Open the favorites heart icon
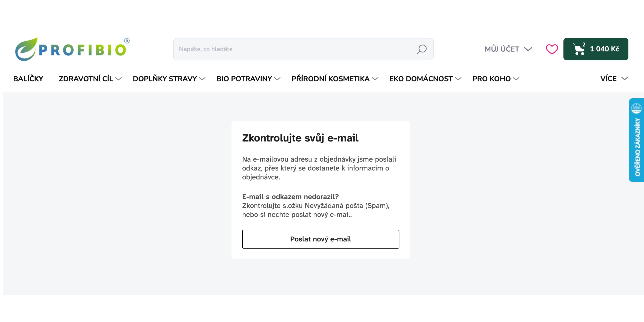This screenshot has height=322, width=644. (x=552, y=49)
